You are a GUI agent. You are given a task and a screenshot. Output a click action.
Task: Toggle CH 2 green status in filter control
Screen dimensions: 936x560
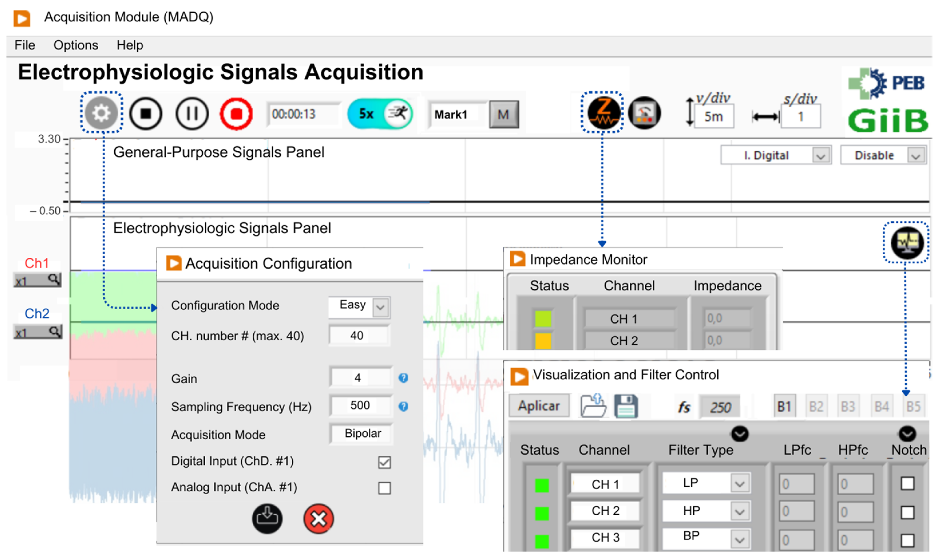click(542, 514)
